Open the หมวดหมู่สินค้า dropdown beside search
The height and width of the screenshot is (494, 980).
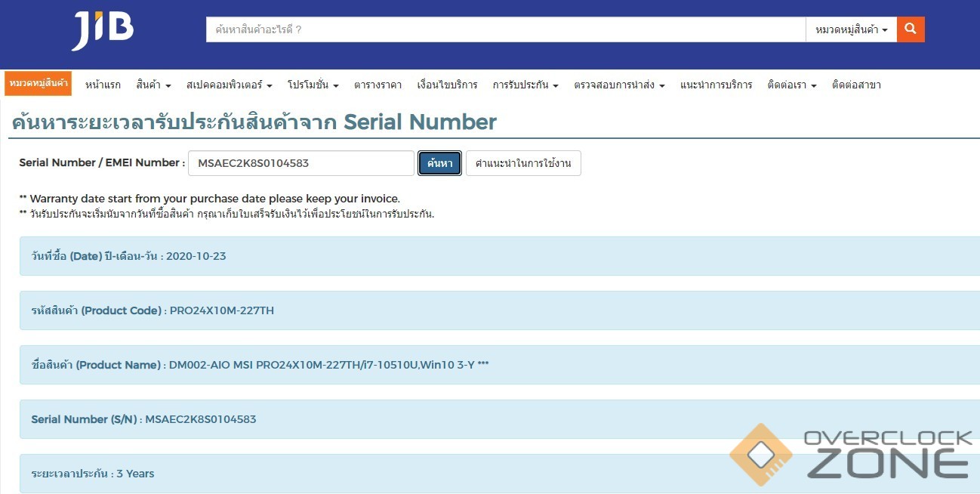[852, 29]
